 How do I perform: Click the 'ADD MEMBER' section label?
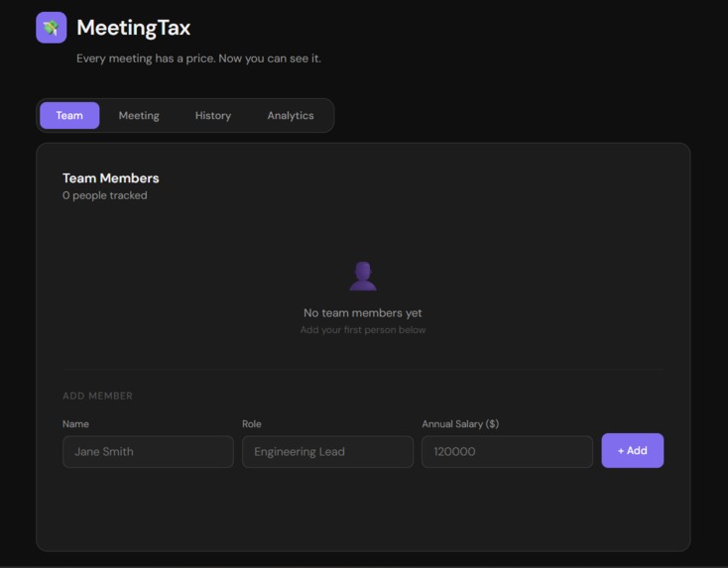(x=97, y=396)
